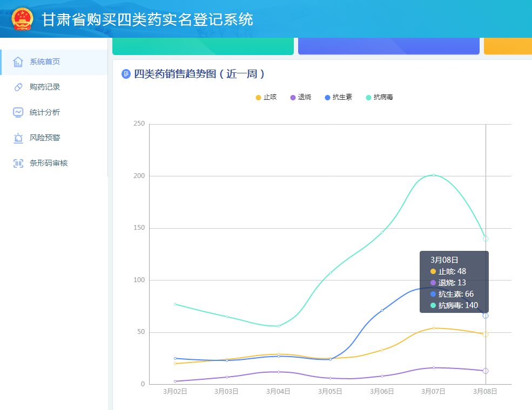The width and height of the screenshot is (532, 410).
Task: Click the barcode icon beside 条形码审核
Action: [x=18, y=163]
